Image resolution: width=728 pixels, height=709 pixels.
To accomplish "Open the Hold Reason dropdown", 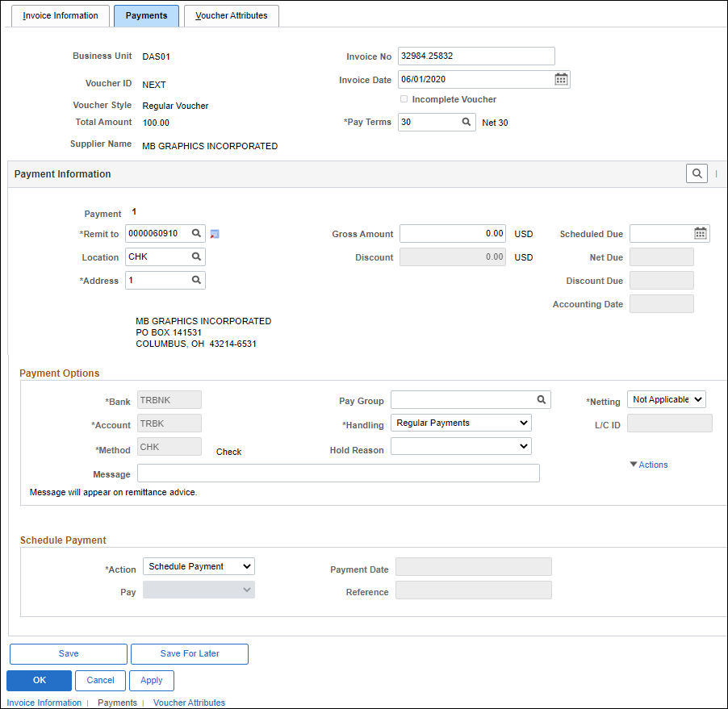I will click(461, 446).
